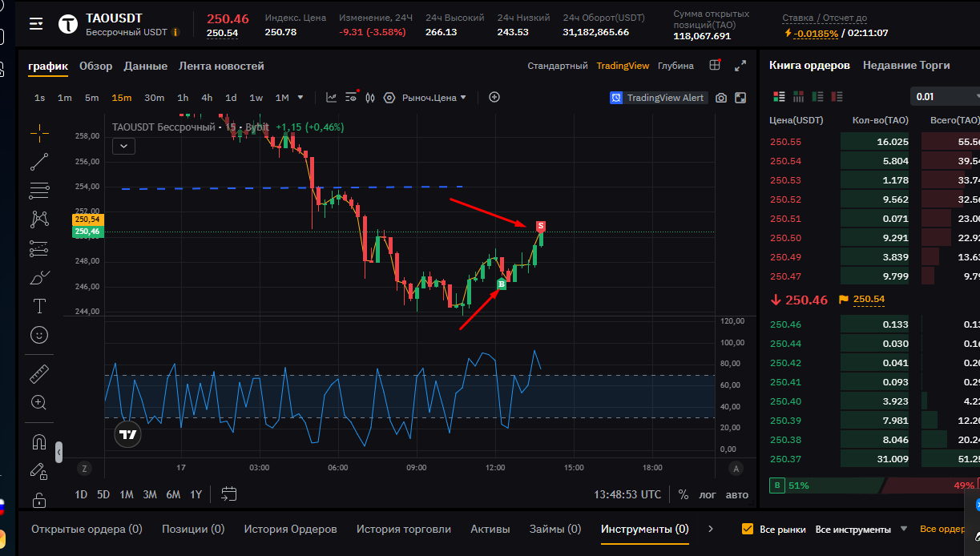This screenshot has height=556, width=980.
Task: Select the forecast and measurement tool
Action: (38, 248)
